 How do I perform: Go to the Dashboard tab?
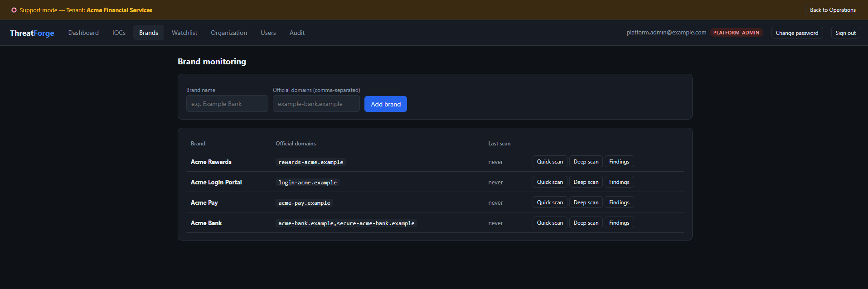pyautogui.click(x=83, y=33)
